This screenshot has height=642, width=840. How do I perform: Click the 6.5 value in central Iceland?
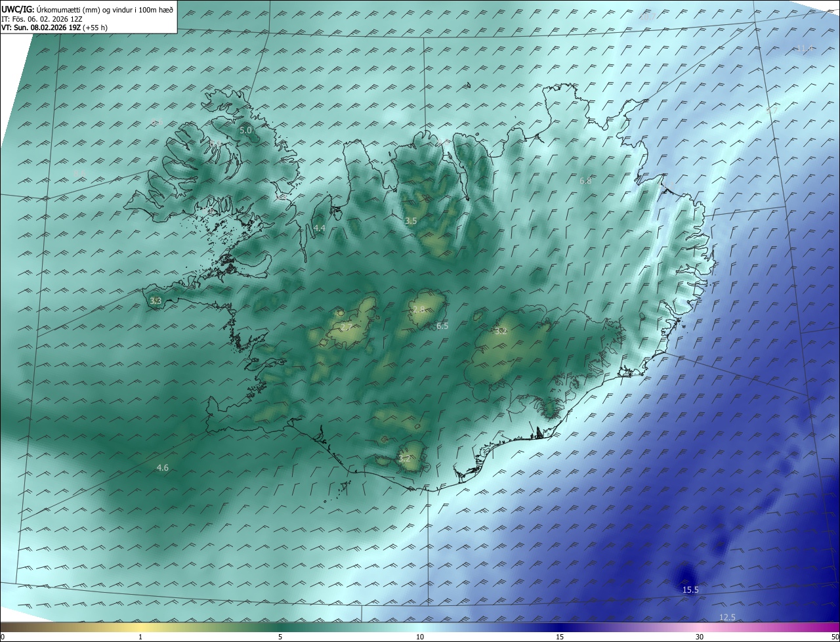coord(442,326)
